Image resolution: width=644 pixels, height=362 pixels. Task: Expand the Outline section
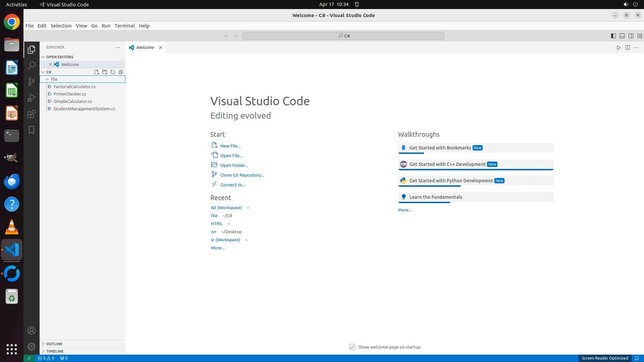[x=54, y=344]
